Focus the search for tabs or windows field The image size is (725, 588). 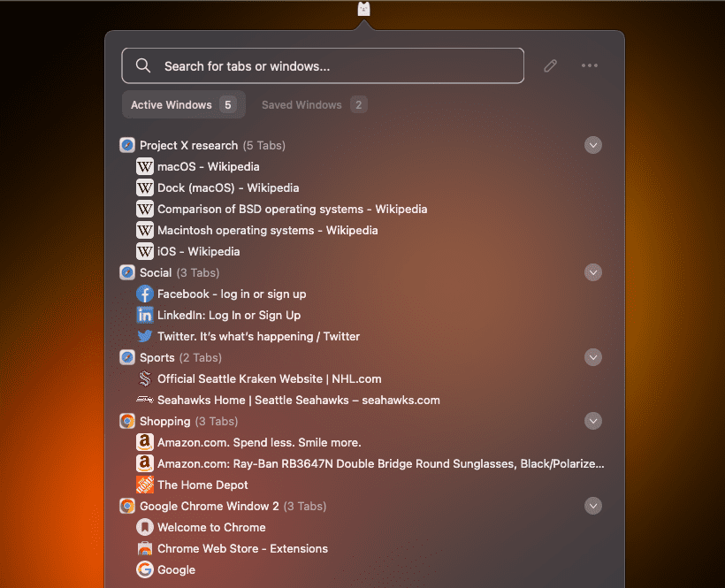coord(323,65)
